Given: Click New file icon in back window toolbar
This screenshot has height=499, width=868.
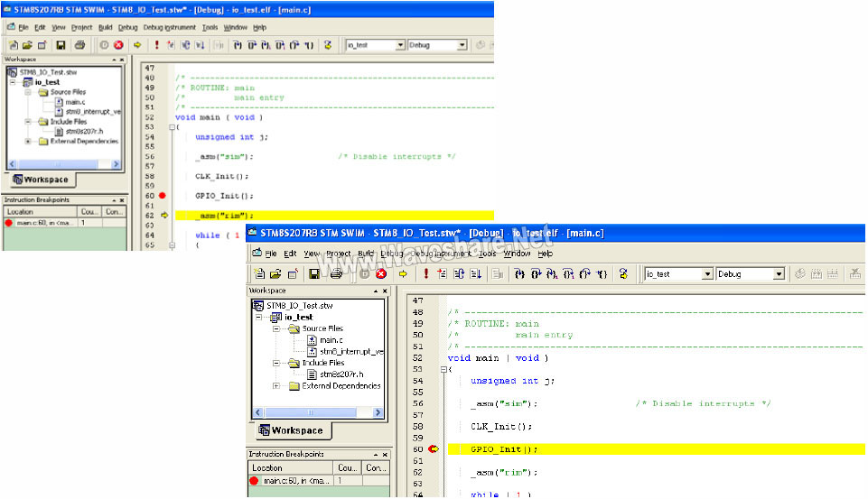Looking at the screenshot, I should tap(13, 45).
